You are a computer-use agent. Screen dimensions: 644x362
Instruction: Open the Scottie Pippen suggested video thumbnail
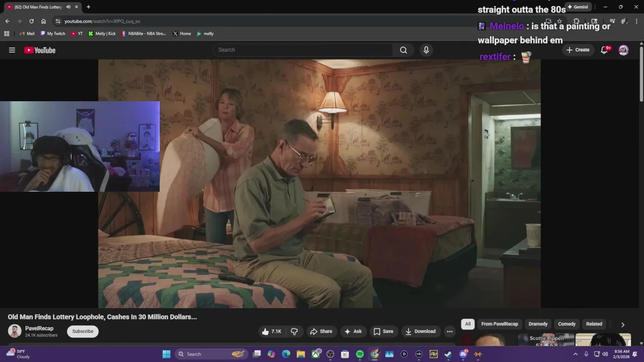[x=546, y=340]
